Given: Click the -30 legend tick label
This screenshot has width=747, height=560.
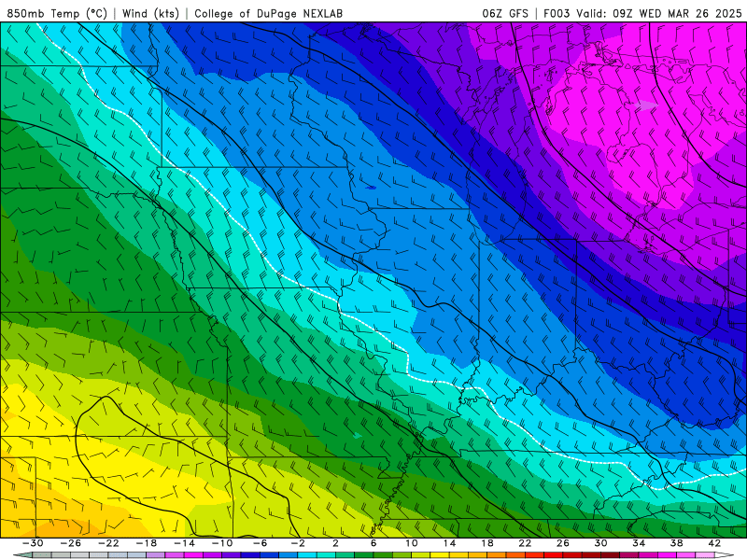Looking at the screenshot, I should [33, 543].
